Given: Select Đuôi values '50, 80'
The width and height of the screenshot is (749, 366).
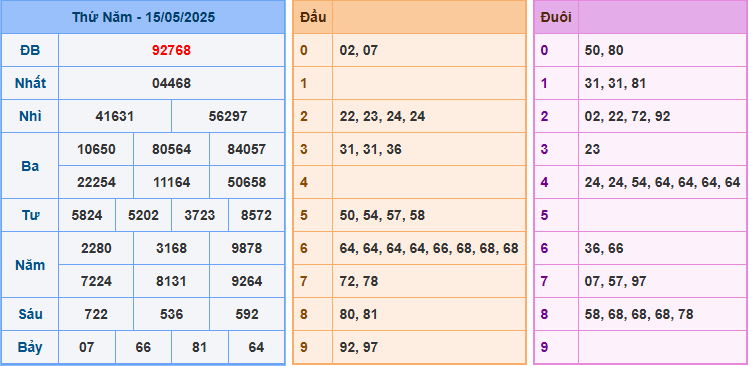Looking at the screenshot, I should pyautogui.click(x=604, y=50).
